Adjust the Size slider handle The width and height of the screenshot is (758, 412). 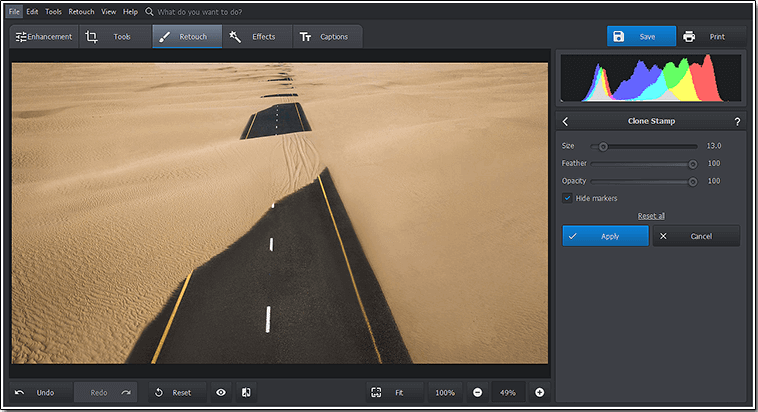(603, 147)
